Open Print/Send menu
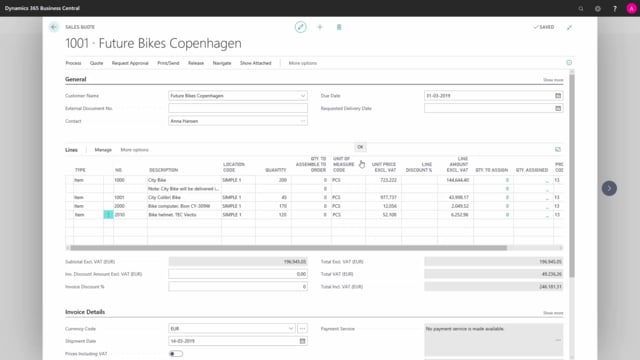The image size is (640, 360). tap(168, 63)
